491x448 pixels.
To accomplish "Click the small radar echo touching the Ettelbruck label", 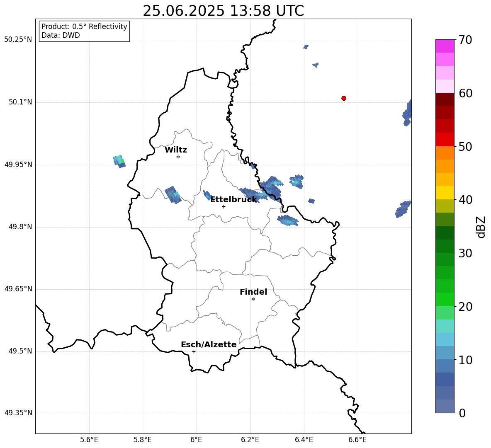I will coord(207,195).
